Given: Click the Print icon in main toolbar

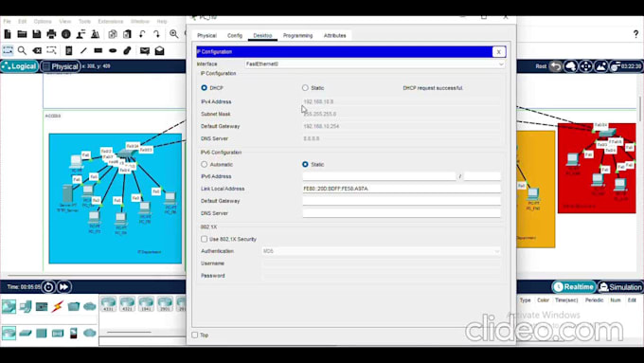Looking at the screenshot, I should point(51,34).
